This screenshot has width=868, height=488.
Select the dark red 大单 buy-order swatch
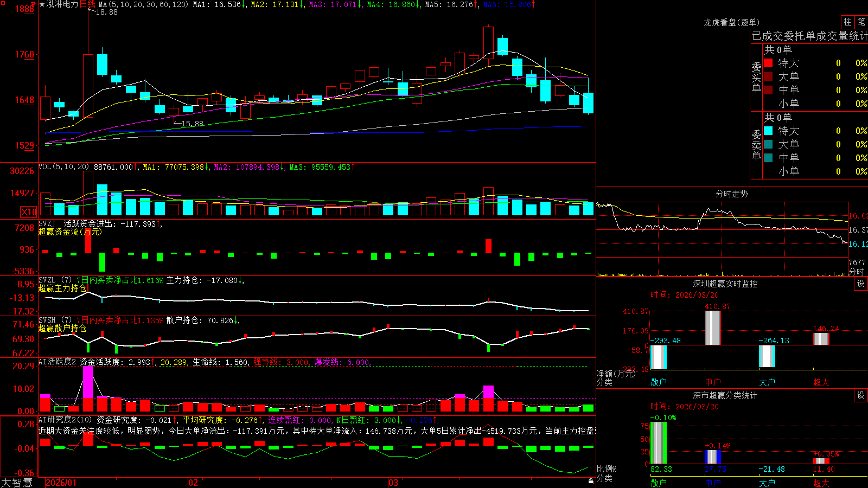coord(768,76)
